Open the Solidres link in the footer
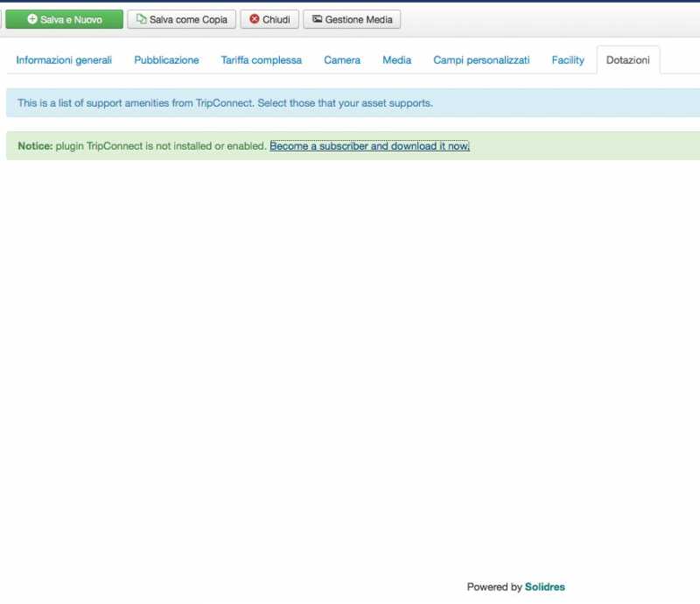The height and width of the screenshot is (604, 700). [x=544, y=587]
